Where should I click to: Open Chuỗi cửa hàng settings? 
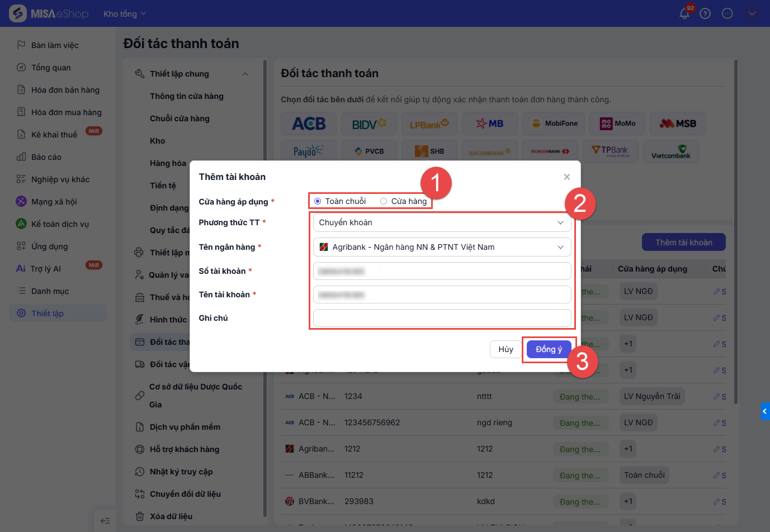click(179, 118)
